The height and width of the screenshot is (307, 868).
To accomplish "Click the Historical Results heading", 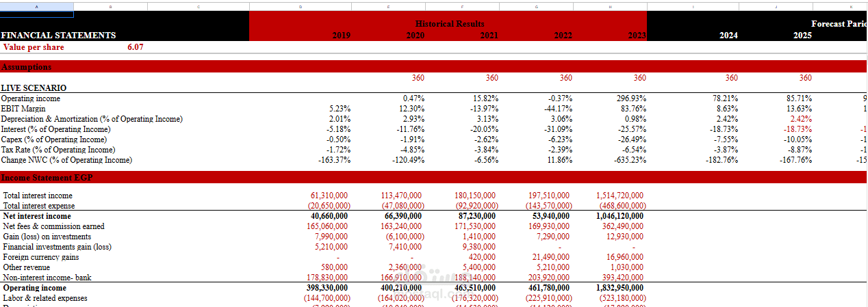I will 450,24.
